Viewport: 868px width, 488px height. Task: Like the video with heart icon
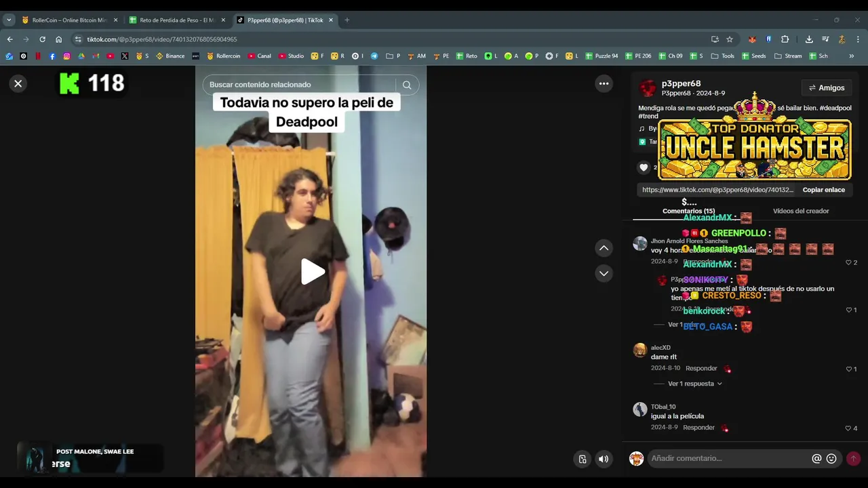click(x=644, y=167)
